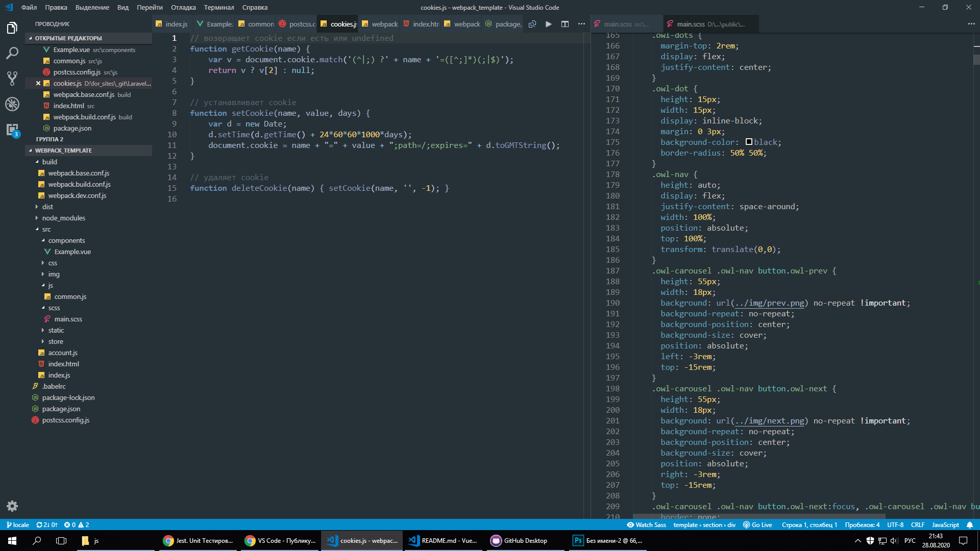Image resolution: width=980 pixels, height=551 pixels.
Task: Click the JavaScript language mode button
Action: (x=945, y=525)
